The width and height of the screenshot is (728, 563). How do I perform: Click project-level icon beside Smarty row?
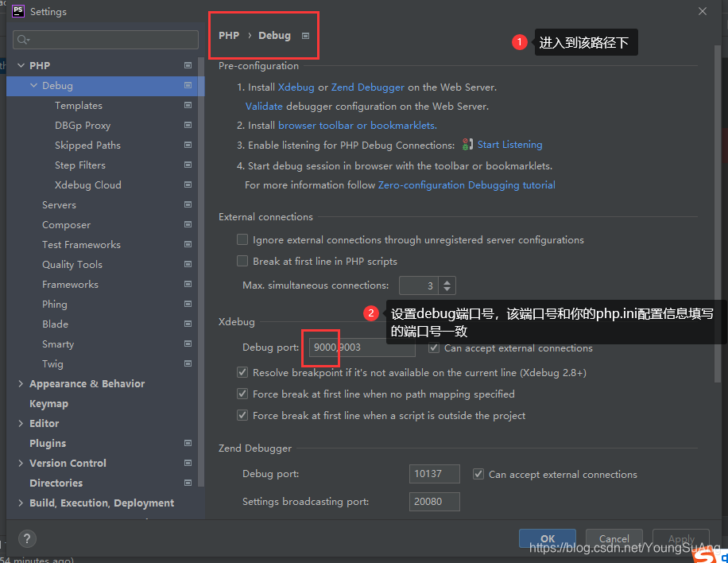point(188,344)
